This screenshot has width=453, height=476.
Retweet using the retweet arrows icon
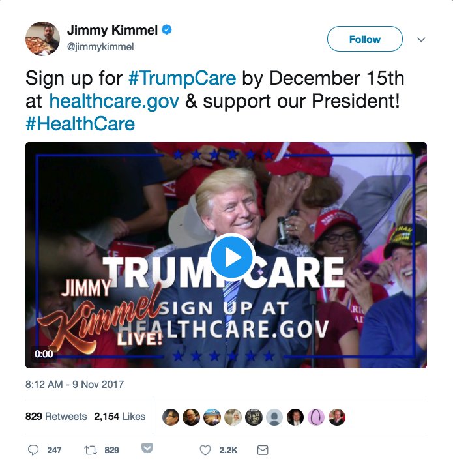click(91, 450)
